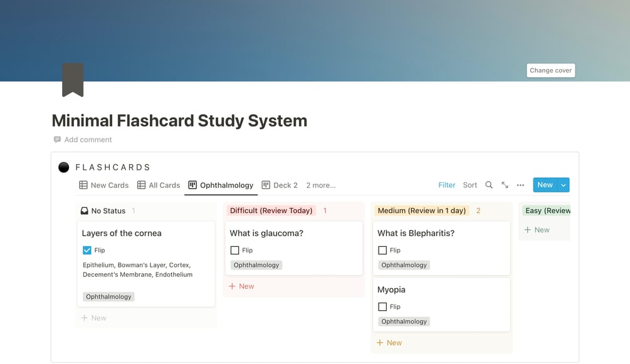Open the Filter options

(x=446, y=185)
